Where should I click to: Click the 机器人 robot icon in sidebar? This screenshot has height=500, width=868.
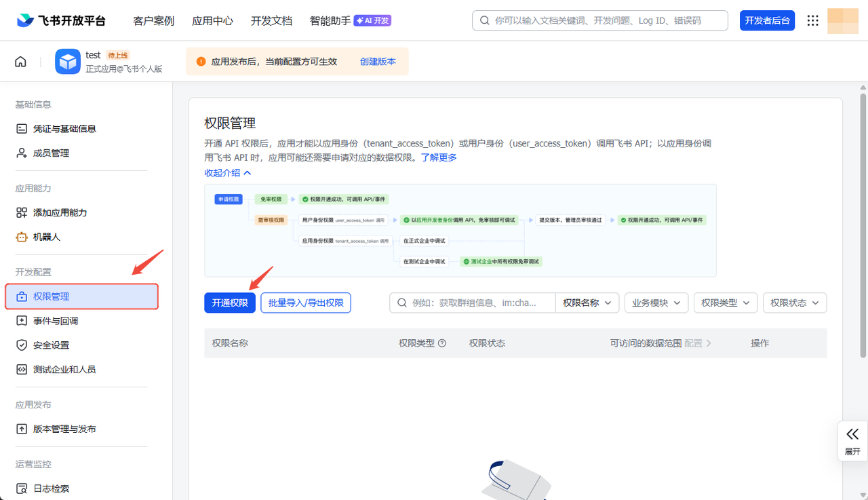pyautogui.click(x=22, y=237)
